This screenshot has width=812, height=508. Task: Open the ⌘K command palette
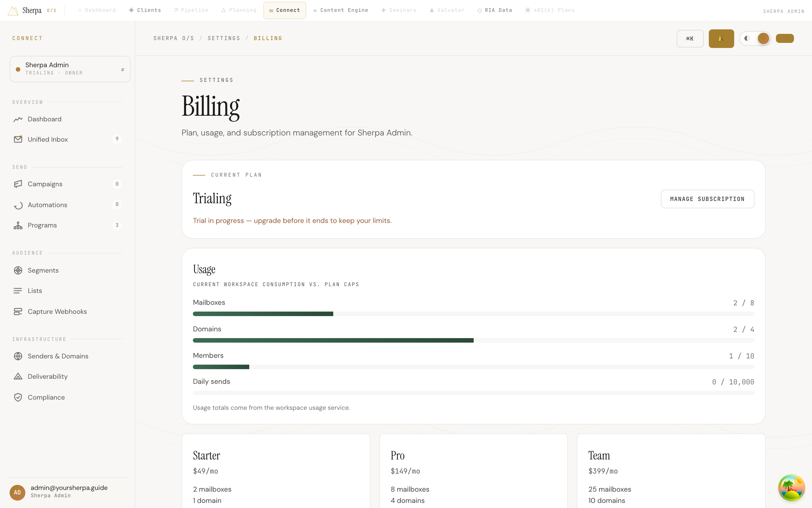[690, 39]
